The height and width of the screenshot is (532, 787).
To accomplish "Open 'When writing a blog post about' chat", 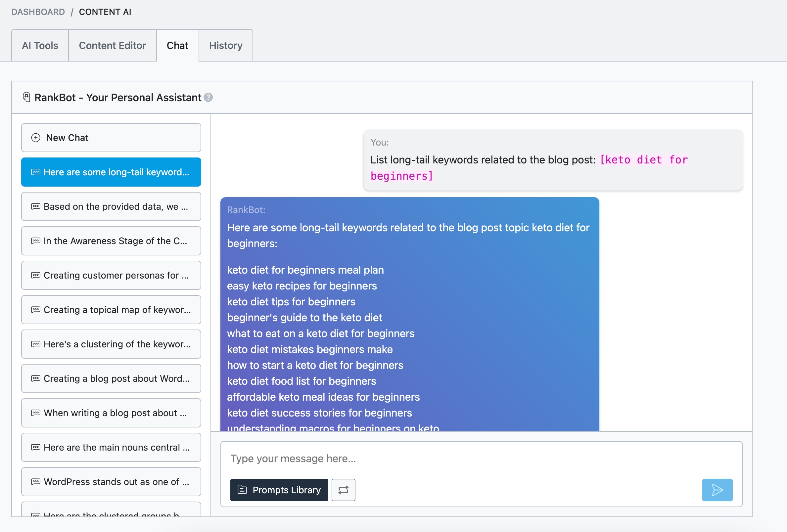I will (x=111, y=413).
